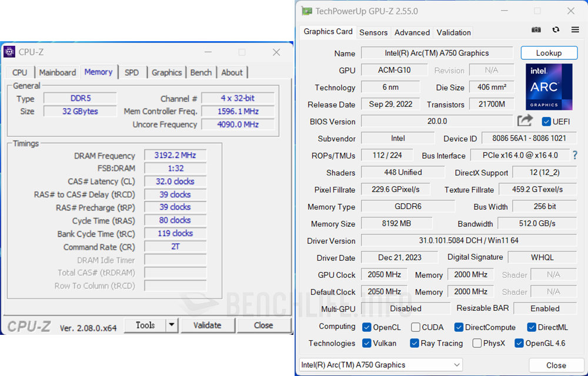Viewport: 588px width, 376px height.
Task: Click the Bank Cycle Time value 119 clocks
Action: tap(175, 233)
